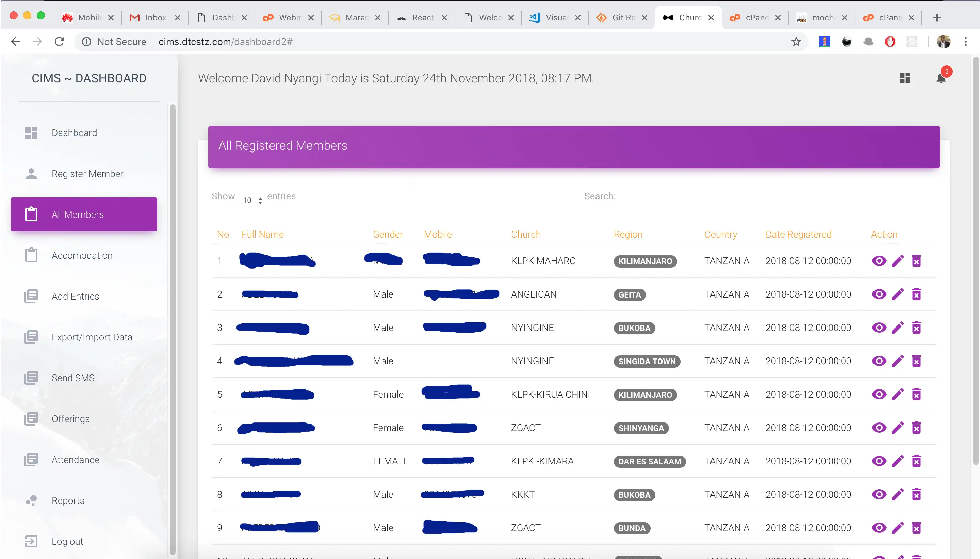Select the Attendance menu item
This screenshot has height=559, width=980.
pyautogui.click(x=76, y=459)
